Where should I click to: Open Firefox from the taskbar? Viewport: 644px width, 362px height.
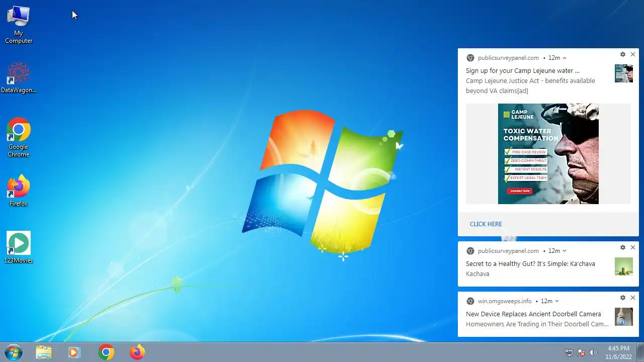137,352
